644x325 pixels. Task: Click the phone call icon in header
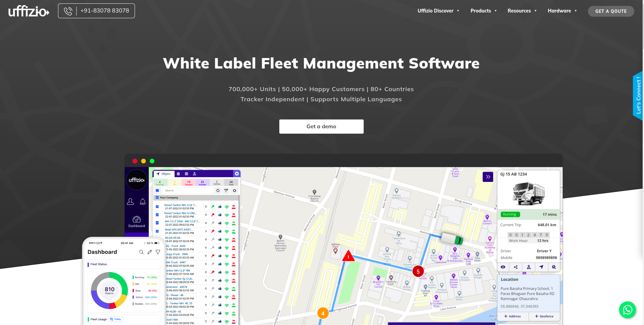click(68, 11)
